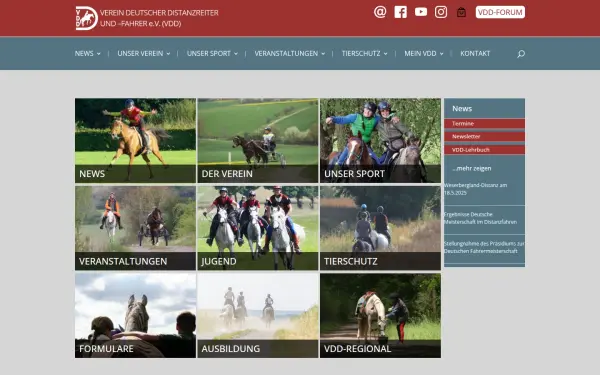600x375 pixels.
Task: Open the KONTAKT menu item
Action: tap(475, 54)
